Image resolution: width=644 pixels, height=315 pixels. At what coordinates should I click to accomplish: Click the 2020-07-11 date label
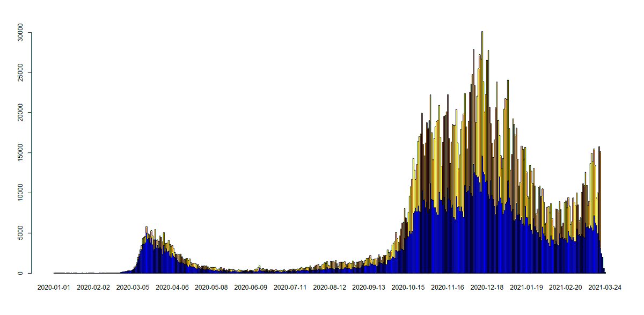point(290,288)
